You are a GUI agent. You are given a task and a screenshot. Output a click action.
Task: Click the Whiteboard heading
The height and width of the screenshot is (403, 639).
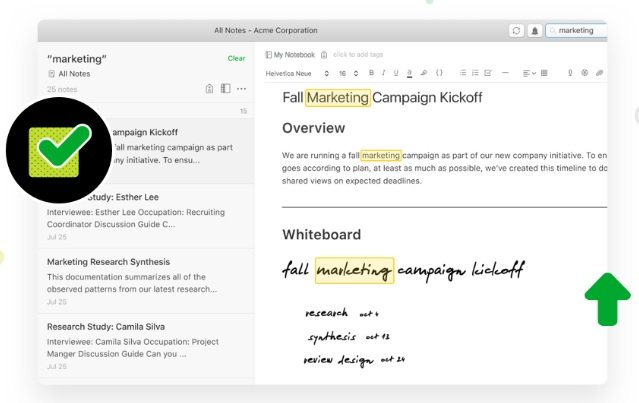pos(322,235)
